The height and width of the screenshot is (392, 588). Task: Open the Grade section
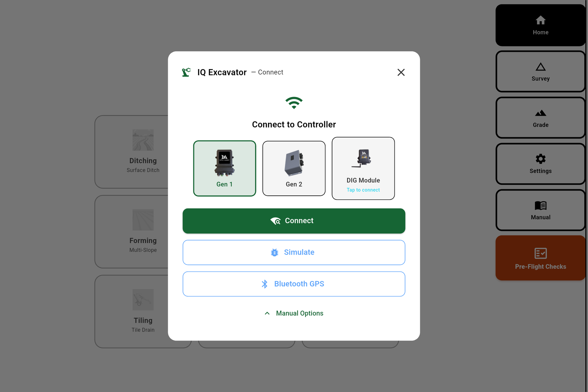(541, 118)
